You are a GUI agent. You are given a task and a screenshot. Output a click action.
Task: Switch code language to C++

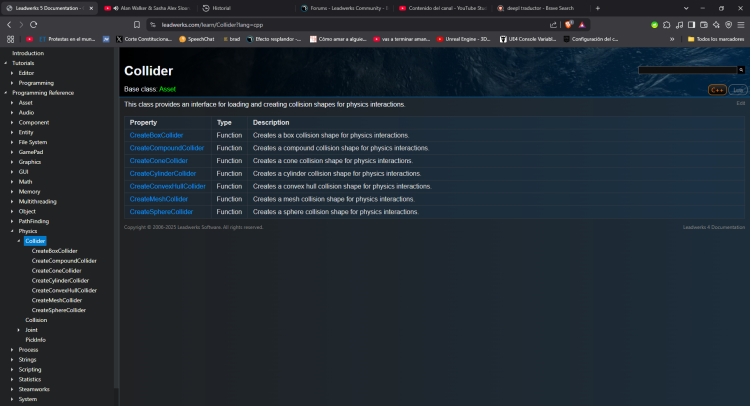click(x=718, y=90)
